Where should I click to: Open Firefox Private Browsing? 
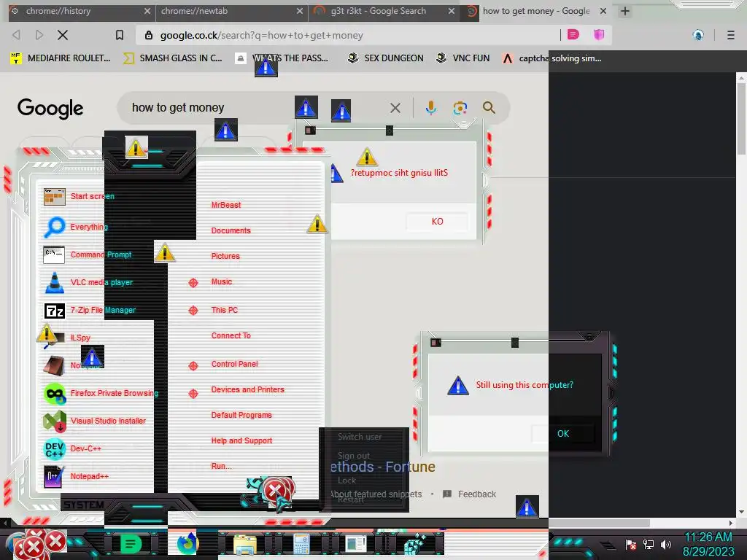pos(101,393)
